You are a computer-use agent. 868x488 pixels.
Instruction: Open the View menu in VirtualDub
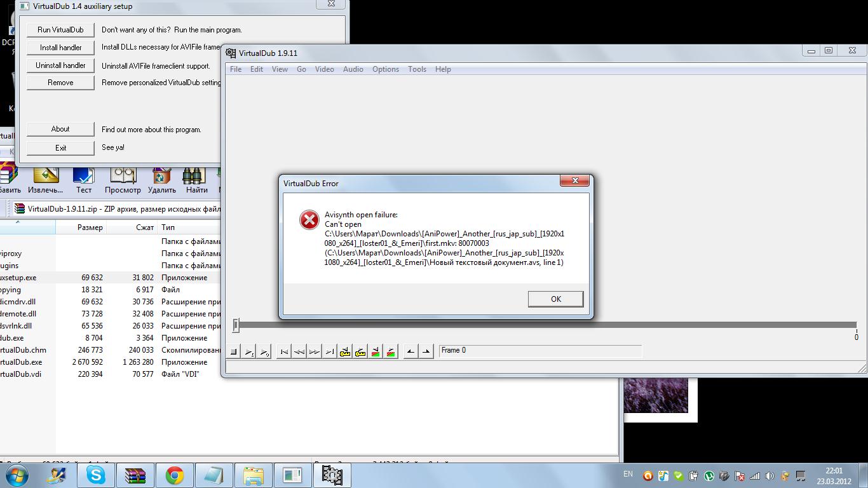click(280, 69)
